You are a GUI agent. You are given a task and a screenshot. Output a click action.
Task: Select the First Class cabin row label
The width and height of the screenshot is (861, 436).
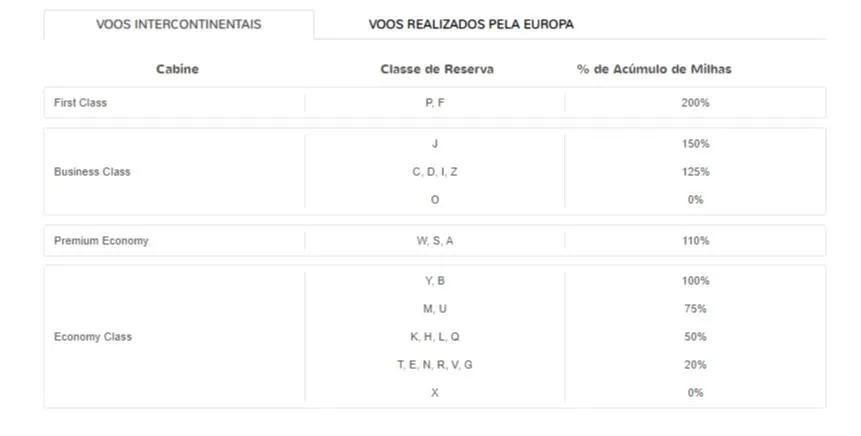pyautogui.click(x=80, y=103)
